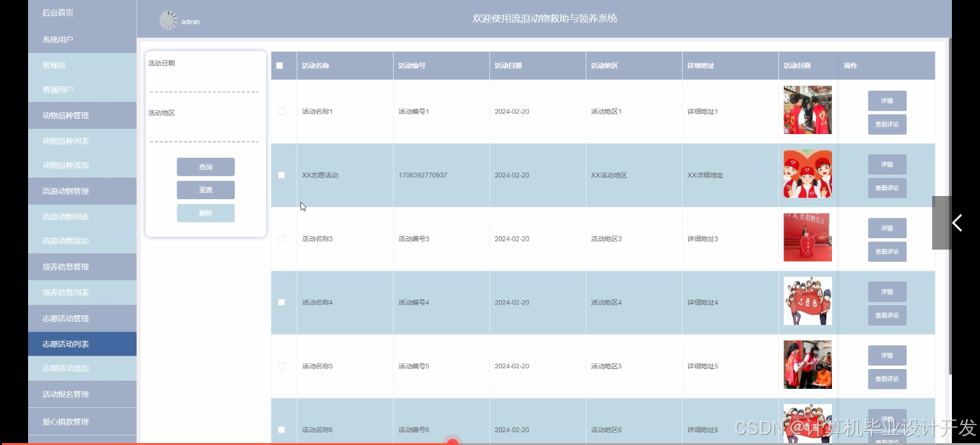Viewport: 980px width, 445px height.
Task: Click 查看评论 for 活动名称1
Action: (x=887, y=124)
